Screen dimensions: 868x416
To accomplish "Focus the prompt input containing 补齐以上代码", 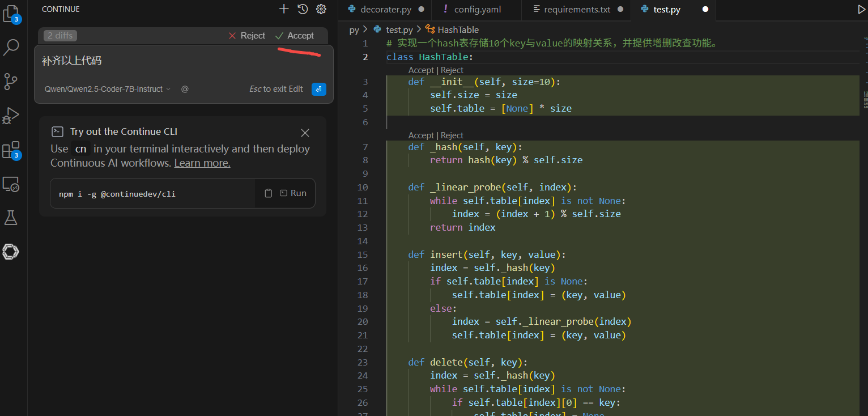I will pos(184,61).
